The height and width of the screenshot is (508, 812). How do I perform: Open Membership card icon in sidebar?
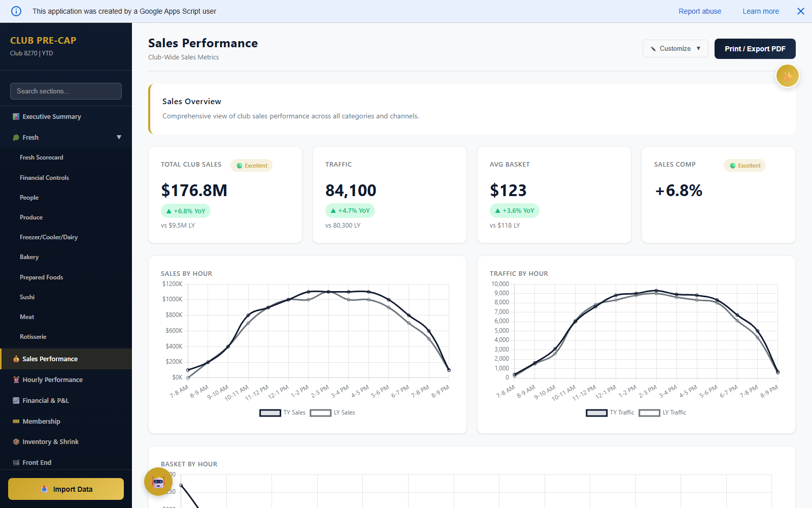pyautogui.click(x=16, y=421)
